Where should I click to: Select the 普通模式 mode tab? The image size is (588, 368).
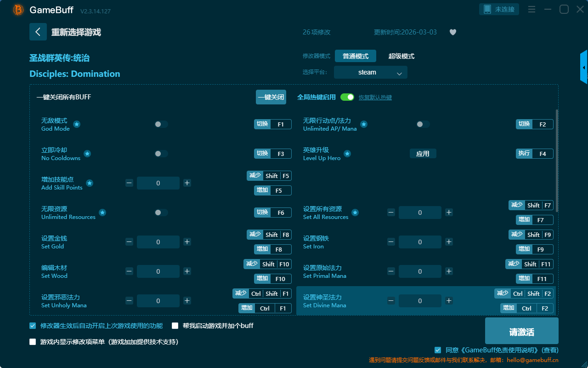click(356, 56)
